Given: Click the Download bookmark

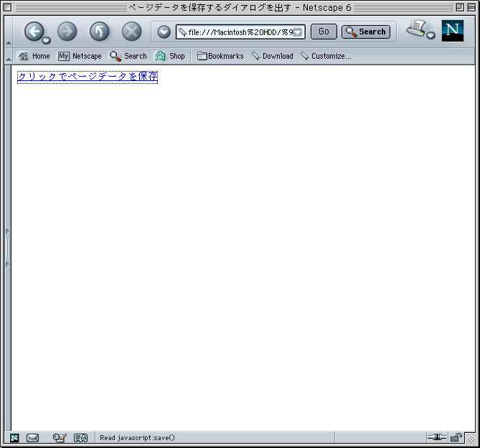Looking at the screenshot, I should [273, 56].
